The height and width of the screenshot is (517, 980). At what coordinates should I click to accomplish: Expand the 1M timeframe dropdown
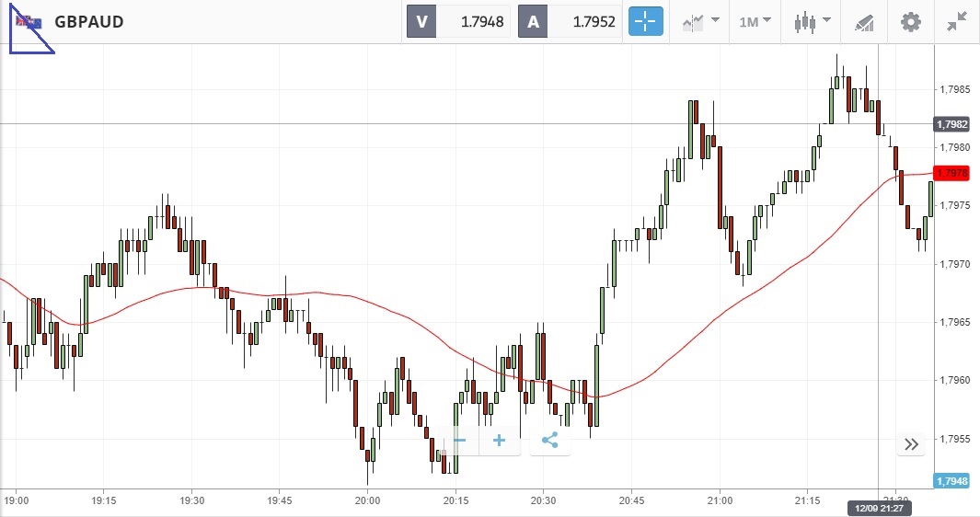pyautogui.click(x=755, y=21)
